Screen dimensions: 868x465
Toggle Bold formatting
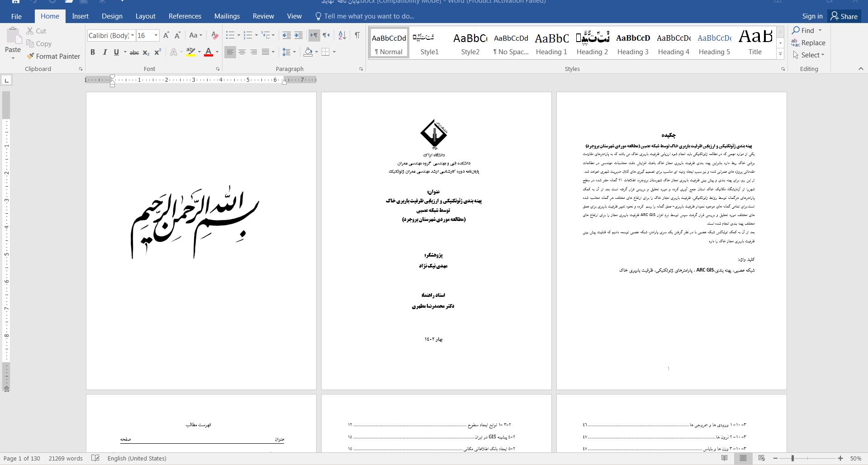pos(93,52)
